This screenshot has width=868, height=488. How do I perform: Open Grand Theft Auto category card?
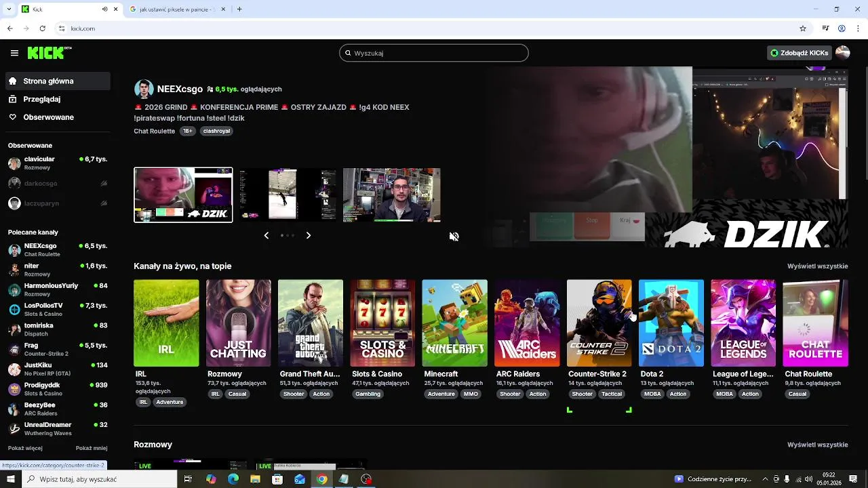(x=311, y=323)
